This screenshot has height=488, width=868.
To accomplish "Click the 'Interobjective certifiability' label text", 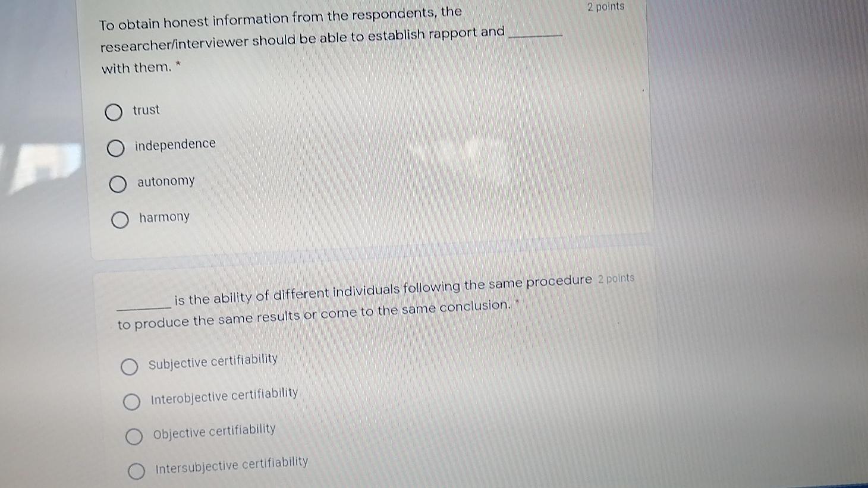I will pos(224,396).
